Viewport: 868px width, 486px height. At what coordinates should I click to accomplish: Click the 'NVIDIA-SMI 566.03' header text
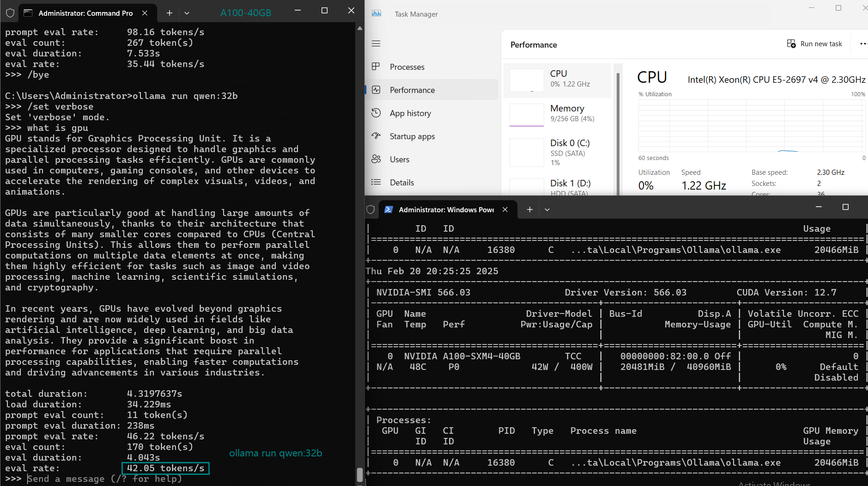423,292
